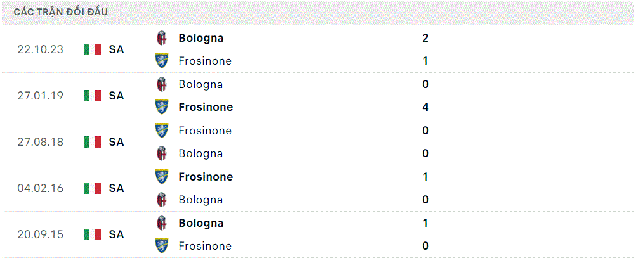Open Bologna team in 04.02.16 match
644x263 pixels.
point(200,200)
